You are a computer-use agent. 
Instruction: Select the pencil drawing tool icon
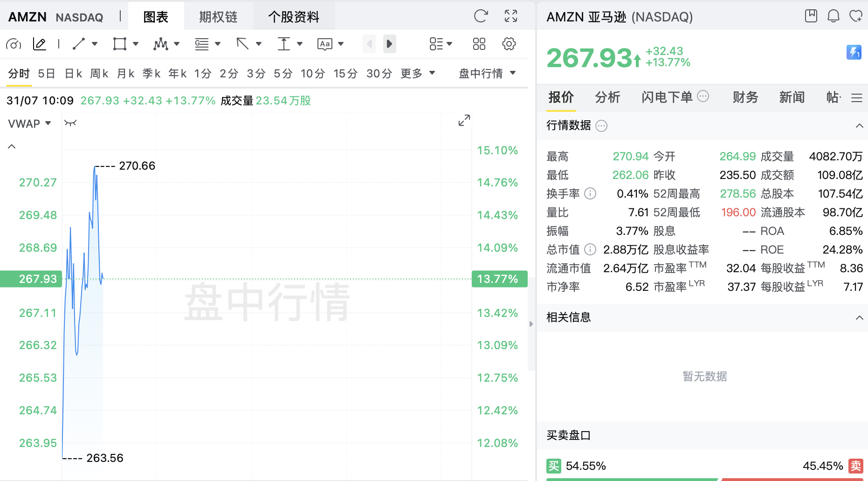pos(40,44)
